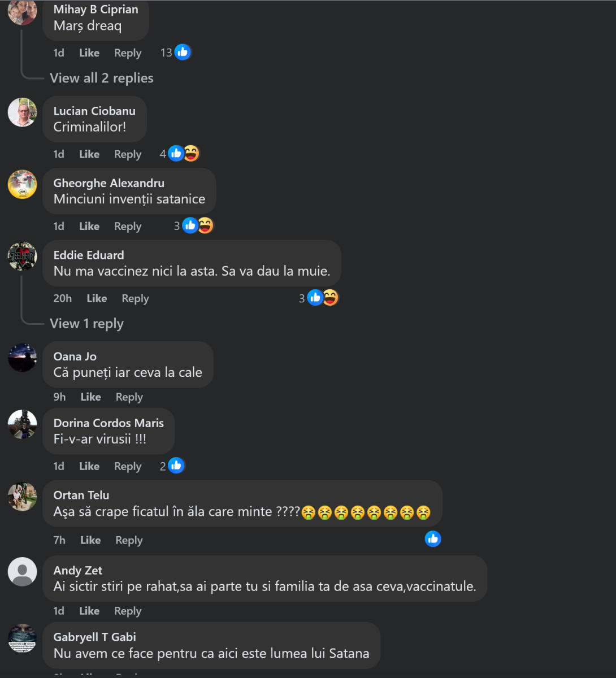The height and width of the screenshot is (678, 616).
Task: Like Lucian Ciobanu's comment
Action: [89, 154]
